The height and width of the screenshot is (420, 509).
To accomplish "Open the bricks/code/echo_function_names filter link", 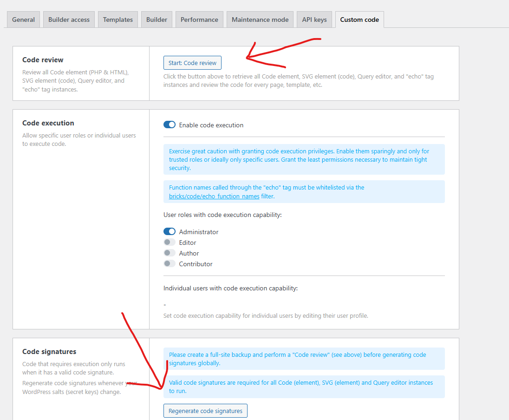I will 214,196.
